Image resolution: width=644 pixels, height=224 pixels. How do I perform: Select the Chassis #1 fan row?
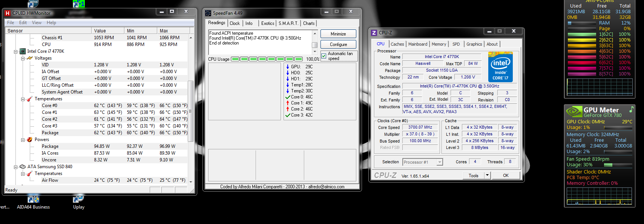[x=115, y=38]
